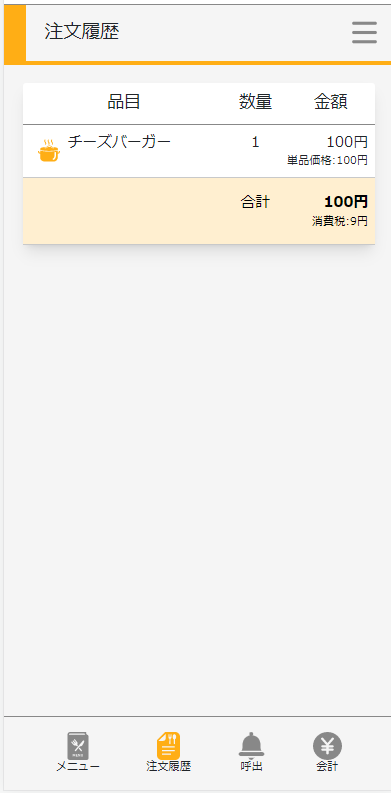The height and width of the screenshot is (793, 391).
Task: Click the チーズバーガー item name
Action: tap(119, 141)
